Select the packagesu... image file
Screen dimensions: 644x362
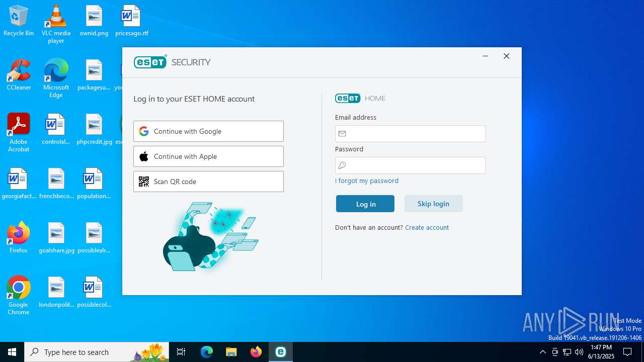coord(94,75)
